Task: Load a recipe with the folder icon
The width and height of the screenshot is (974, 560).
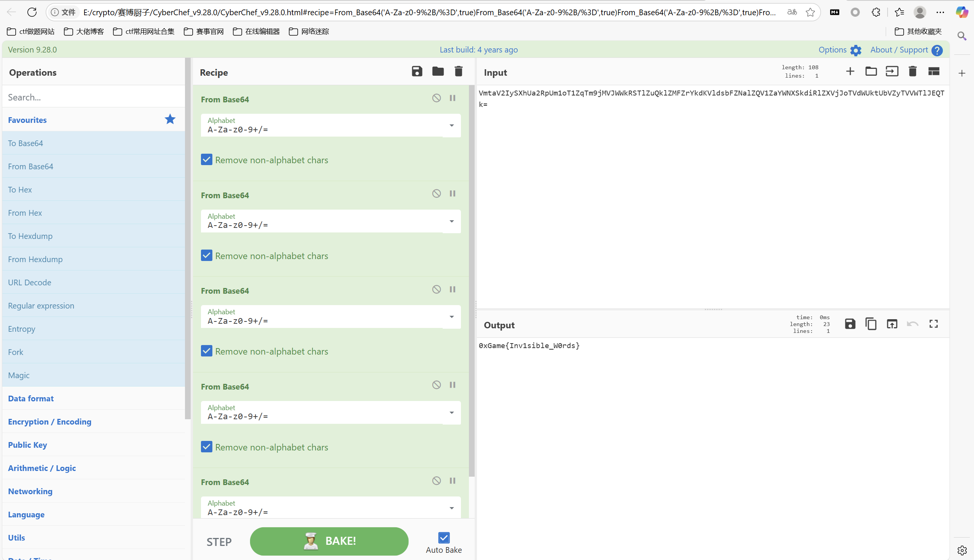Action: point(438,72)
